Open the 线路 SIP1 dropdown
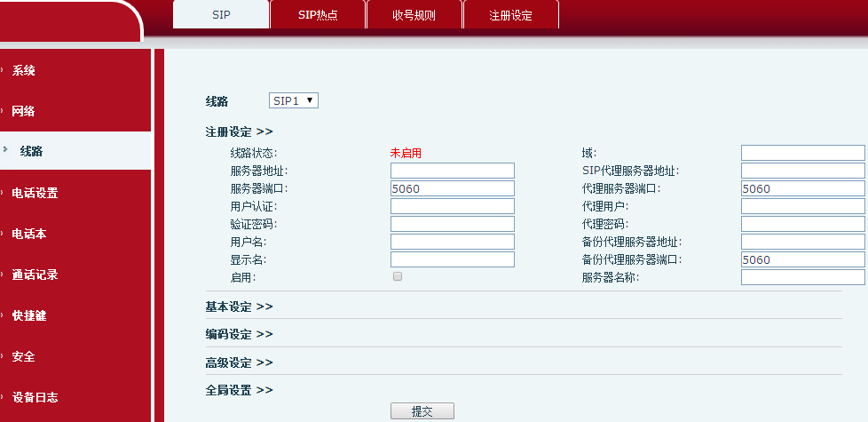Viewport: 868px width, 422px height. coord(294,101)
